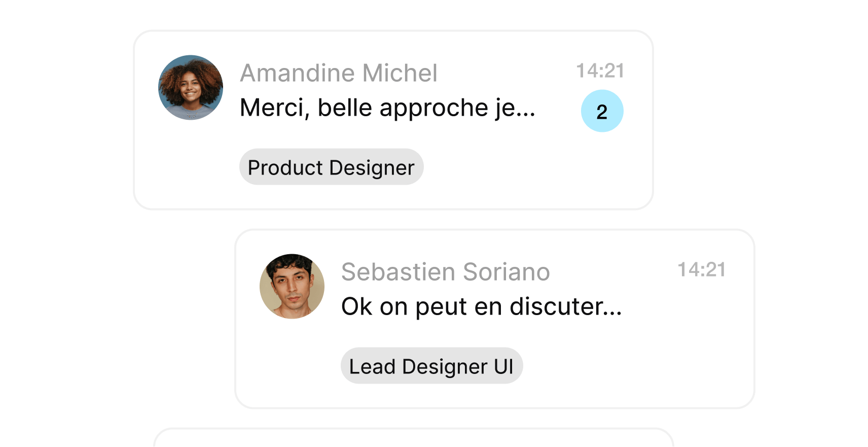Click the ellipsis ending Sebastien's message preview
This screenshot has width=868, height=447.
coord(612,313)
